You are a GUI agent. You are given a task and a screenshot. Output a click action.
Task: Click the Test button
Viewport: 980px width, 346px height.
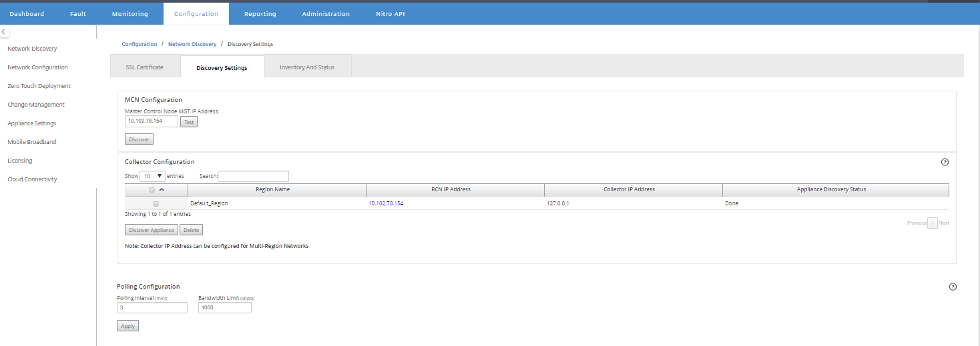pyautogui.click(x=189, y=122)
